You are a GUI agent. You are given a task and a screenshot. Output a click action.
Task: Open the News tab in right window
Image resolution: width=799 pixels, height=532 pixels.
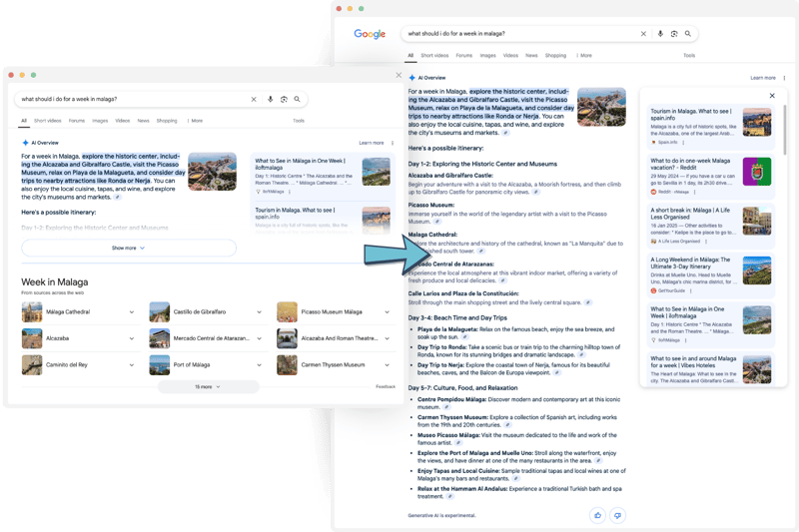click(x=531, y=56)
